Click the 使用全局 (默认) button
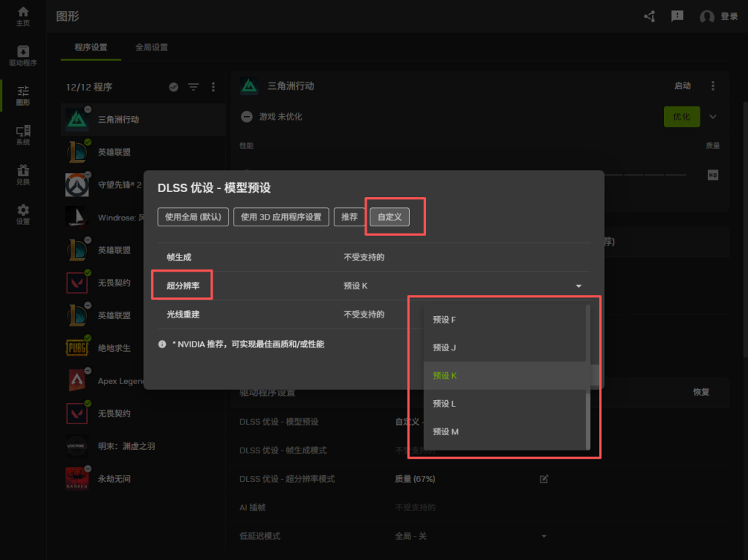Image resolution: width=748 pixels, height=560 pixels. click(194, 217)
